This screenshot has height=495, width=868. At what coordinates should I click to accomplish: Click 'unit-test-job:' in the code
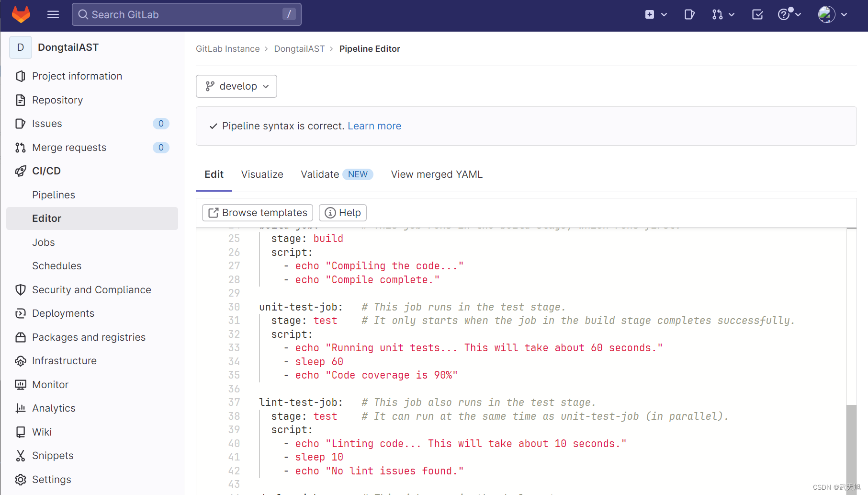(x=301, y=307)
